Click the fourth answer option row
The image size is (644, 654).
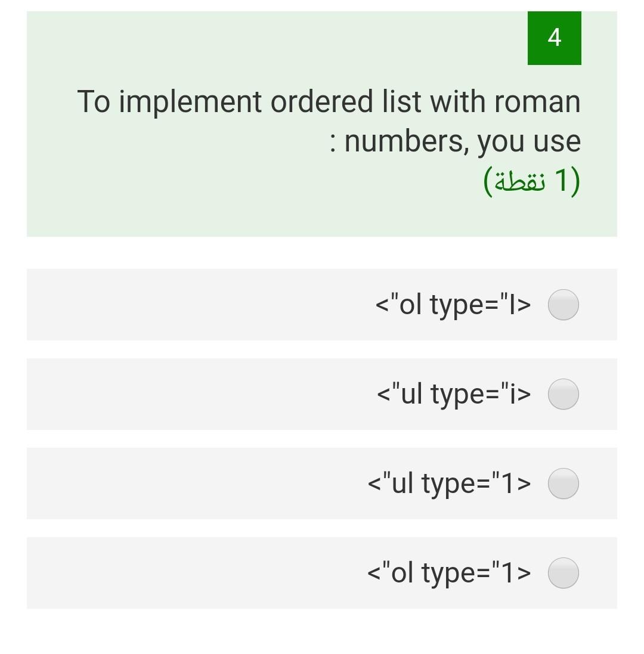(x=322, y=573)
